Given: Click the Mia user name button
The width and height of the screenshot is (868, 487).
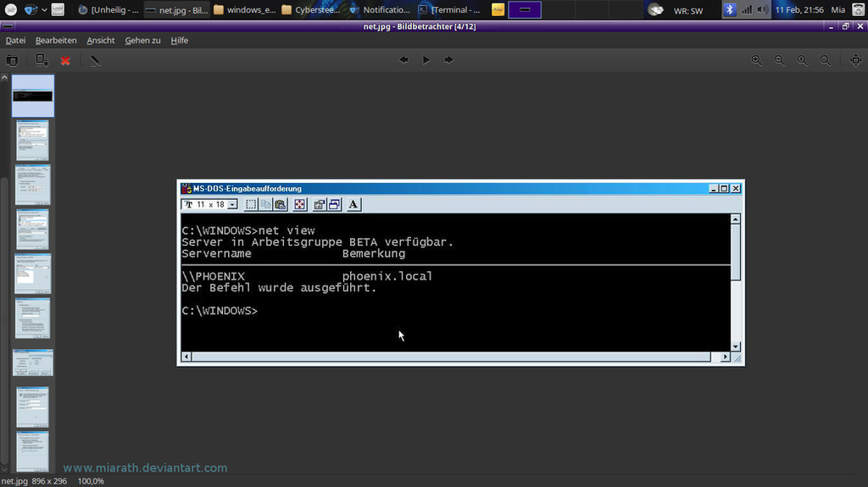Looking at the screenshot, I should [838, 10].
